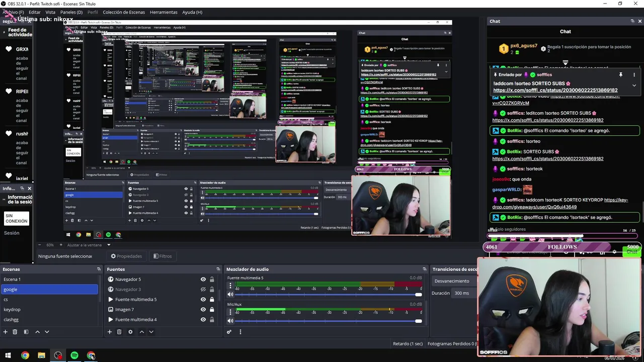Image resolution: width=644 pixels, height=362 pixels.
Task: Open the Paneles (D) menu
Action: pyautogui.click(x=71, y=12)
